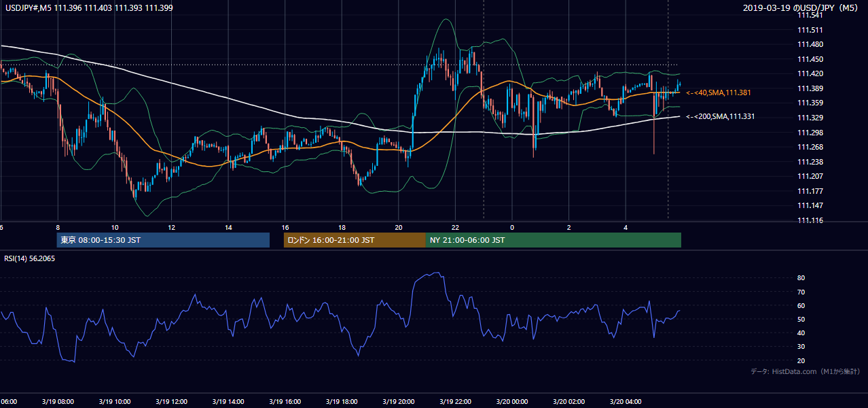
Task: Click the 3/19 12:00 bottom time label
Action: tap(170, 402)
